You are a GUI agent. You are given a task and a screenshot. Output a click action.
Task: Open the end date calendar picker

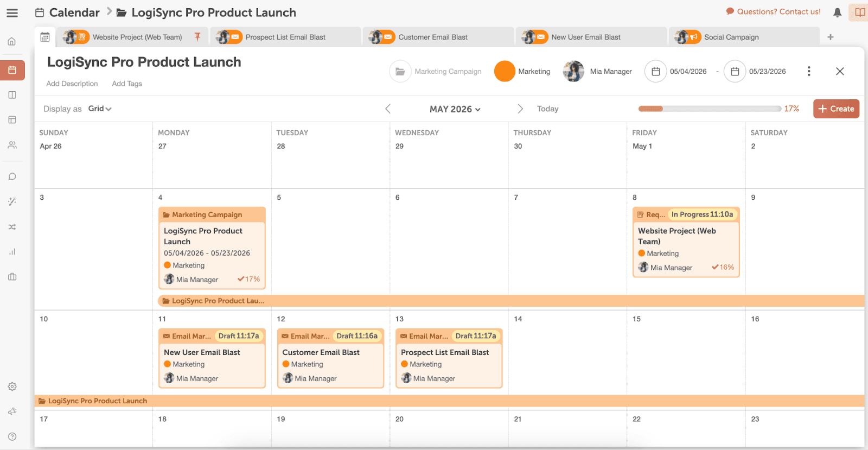735,71
